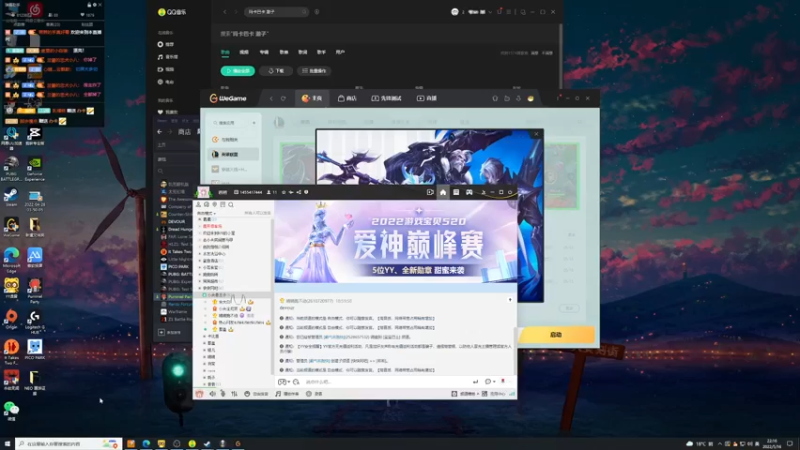This screenshot has height=450, width=800.
Task: Select the Video tab in QQ Music results
Action: (244, 52)
